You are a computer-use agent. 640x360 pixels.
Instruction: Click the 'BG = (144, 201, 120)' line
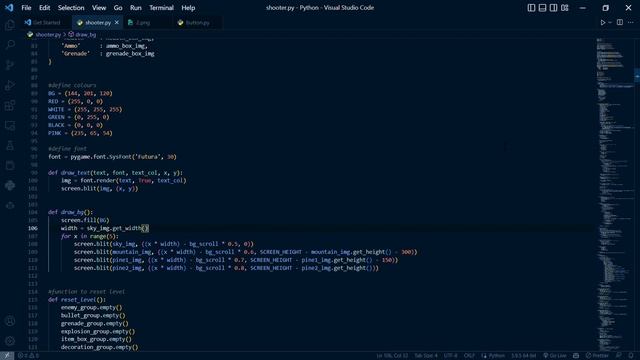(x=80, y=93)
